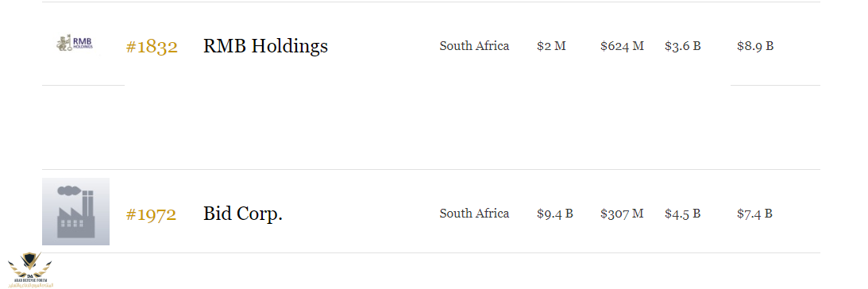
Task: Click South Africa in the RMB Holdings row
Action: pos(474,46)
